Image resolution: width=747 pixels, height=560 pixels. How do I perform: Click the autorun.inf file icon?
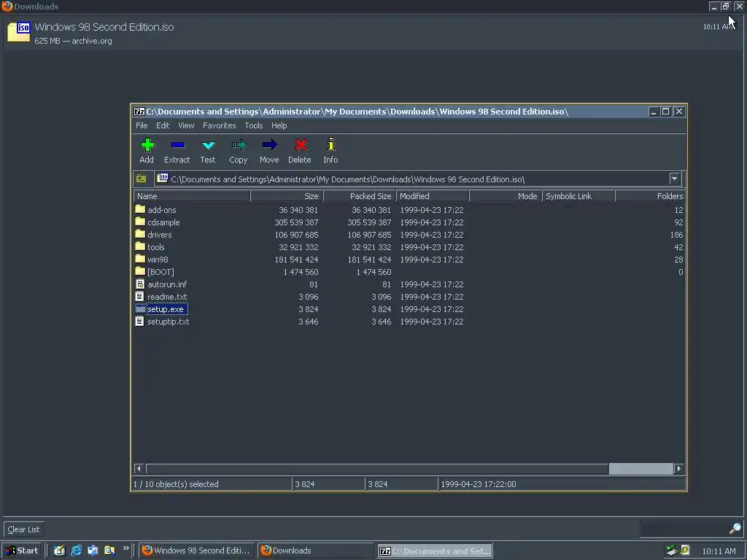(140, 284)
